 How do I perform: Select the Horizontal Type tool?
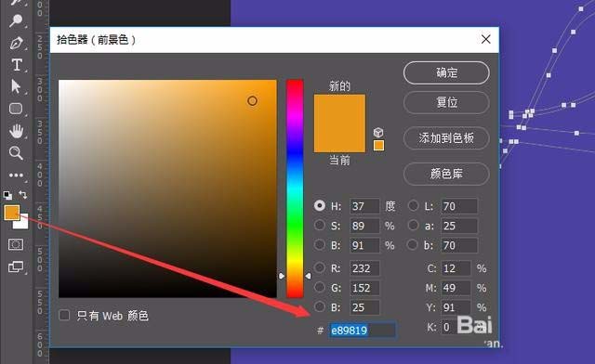click(17, 65)
